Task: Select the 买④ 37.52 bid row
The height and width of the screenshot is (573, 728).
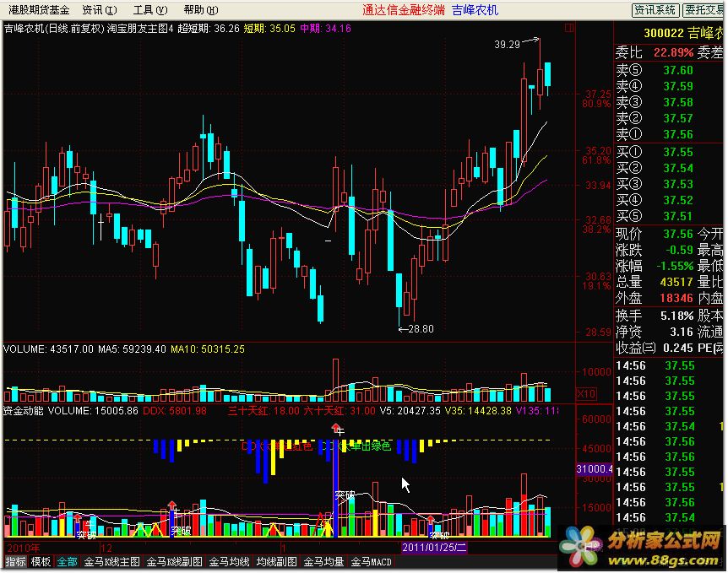Action: tap(669, 201)
